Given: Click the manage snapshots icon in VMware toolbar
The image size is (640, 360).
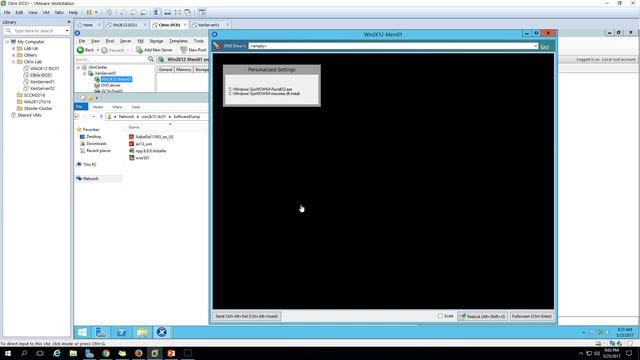Looking at the screenshot, I should (143, 12).
